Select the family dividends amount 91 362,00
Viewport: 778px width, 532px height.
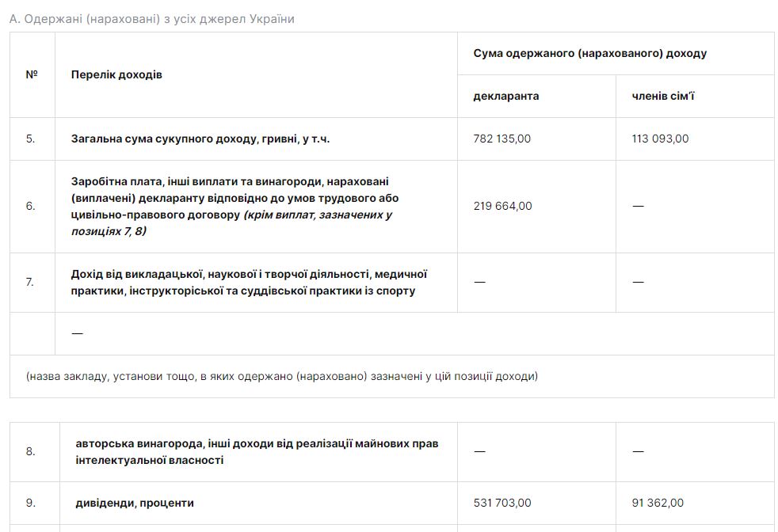pyautogui.click(x=658, y=503)
